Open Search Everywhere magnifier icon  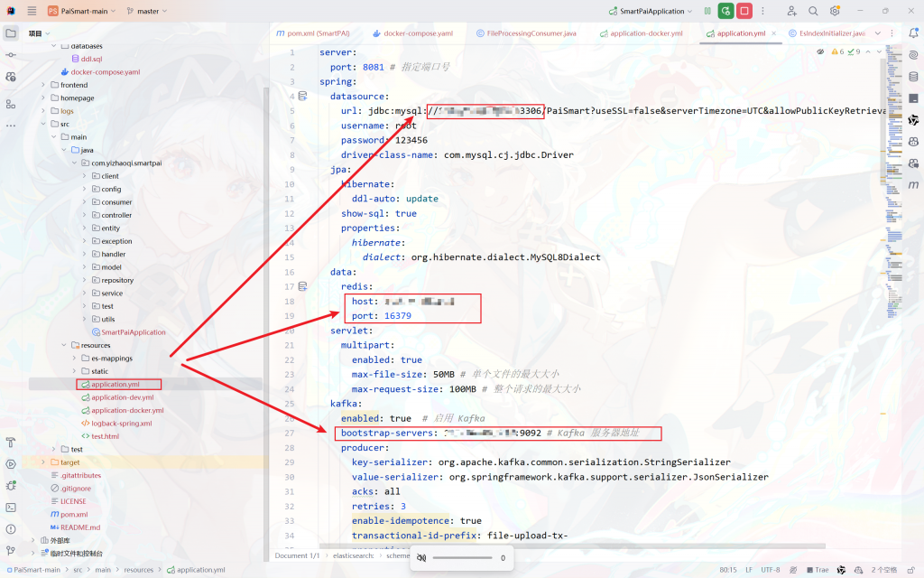point(813,11)
